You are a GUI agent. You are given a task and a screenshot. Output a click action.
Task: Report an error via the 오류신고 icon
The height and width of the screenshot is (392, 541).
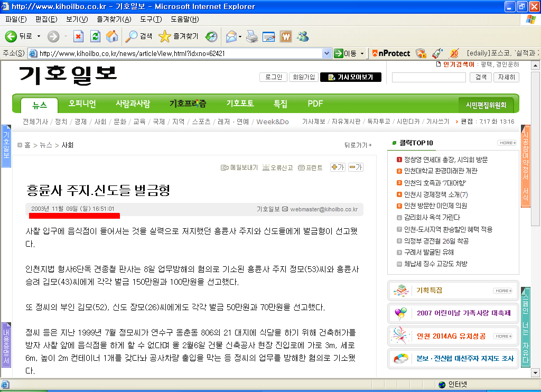pos(266,166)
